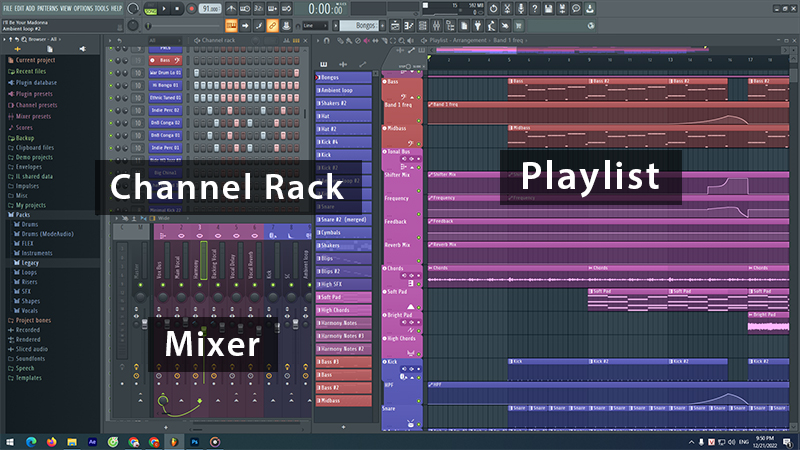Click the Stop button in transport
This screenshot has height=450, width=800.
coord(177,9)
